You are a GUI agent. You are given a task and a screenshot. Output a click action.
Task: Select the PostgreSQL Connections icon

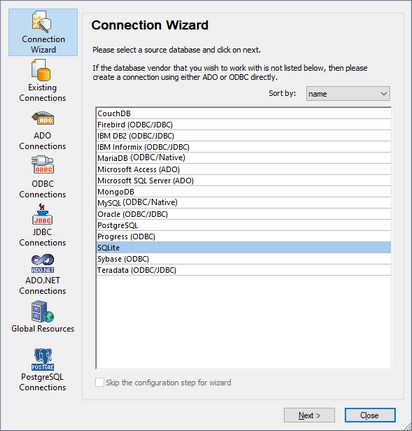coord(42,370)
